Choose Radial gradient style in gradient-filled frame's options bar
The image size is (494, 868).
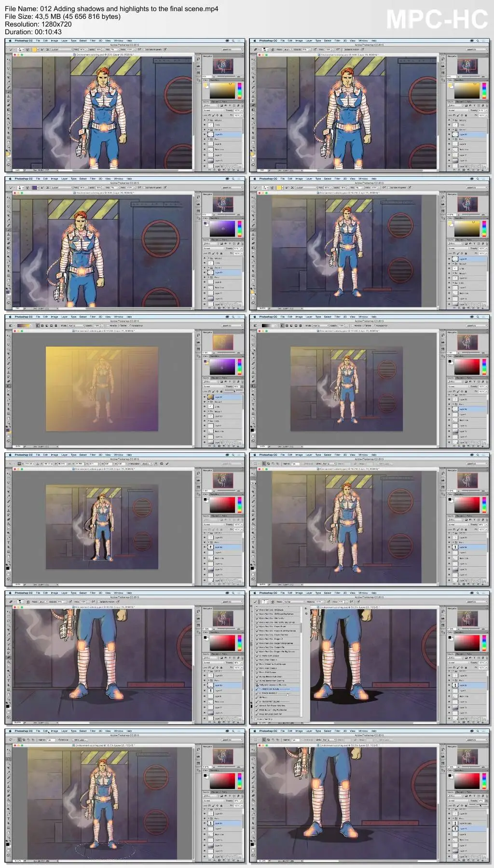[42, 326]
